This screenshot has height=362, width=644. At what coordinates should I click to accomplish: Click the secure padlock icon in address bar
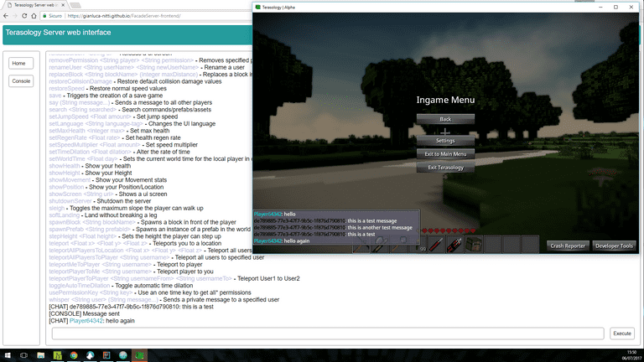pyautogui.click(x=44, y=16)
